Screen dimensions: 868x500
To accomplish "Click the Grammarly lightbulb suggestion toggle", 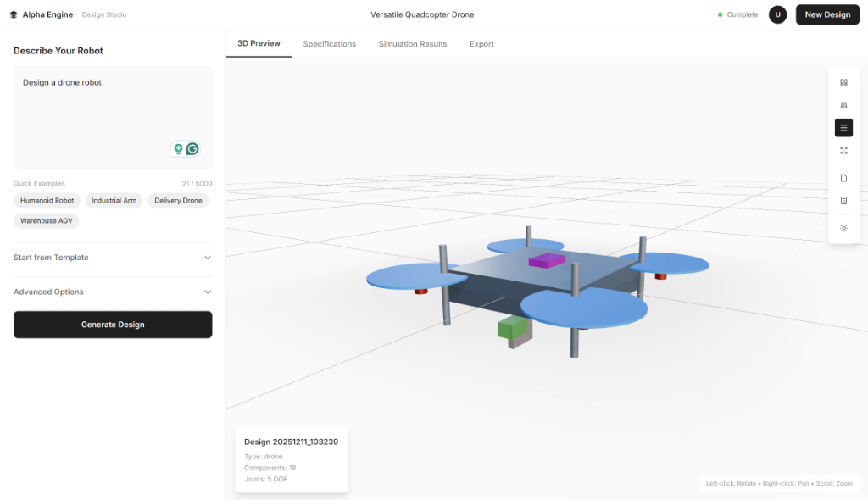I will (x=179, y=148).
